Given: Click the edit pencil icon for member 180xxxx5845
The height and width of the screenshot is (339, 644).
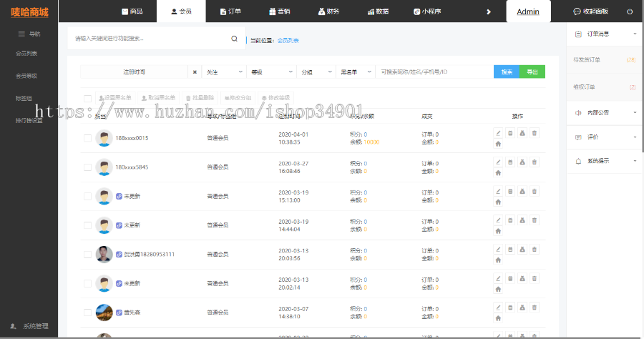Looking at the screenshot, I should tap(498, 162).
